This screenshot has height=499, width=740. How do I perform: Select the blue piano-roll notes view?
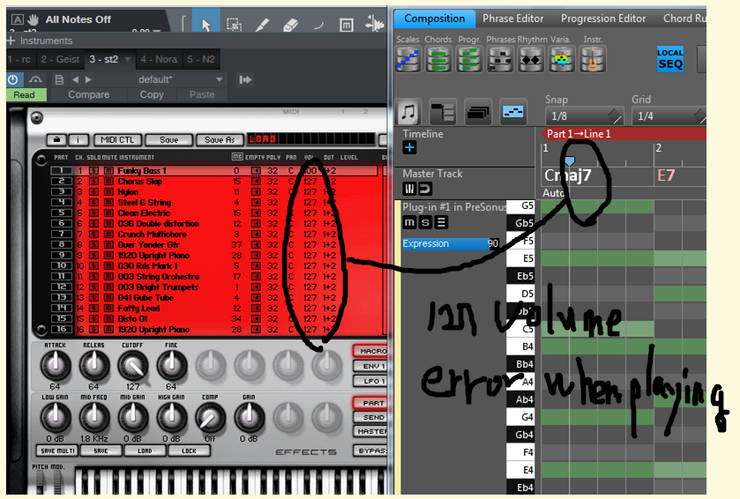point(513,112)
